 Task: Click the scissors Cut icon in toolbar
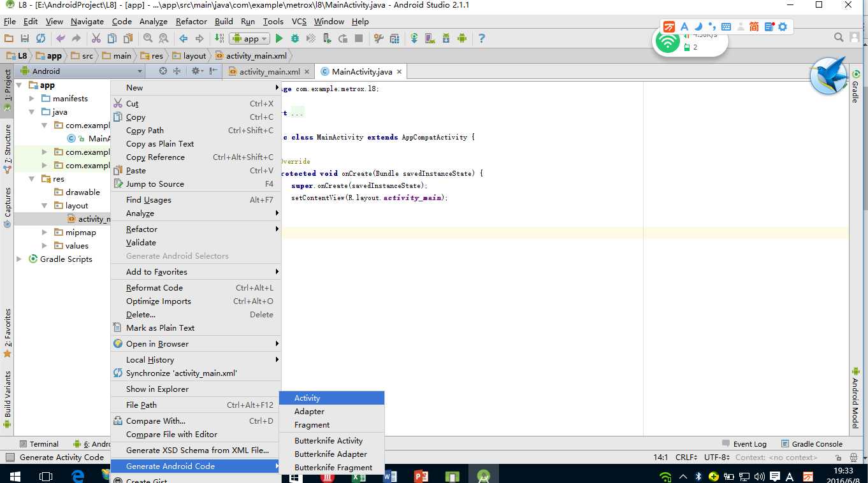(x=96, y=38)
